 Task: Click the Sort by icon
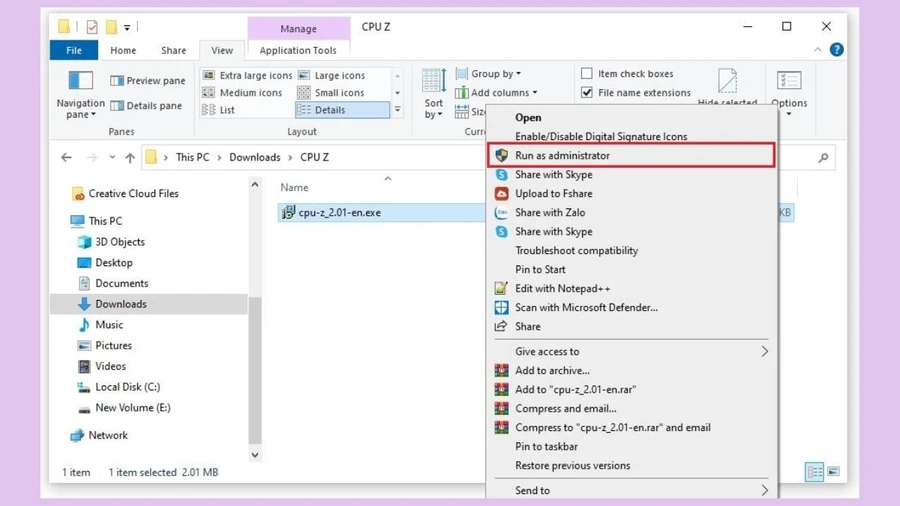point(434,80)
